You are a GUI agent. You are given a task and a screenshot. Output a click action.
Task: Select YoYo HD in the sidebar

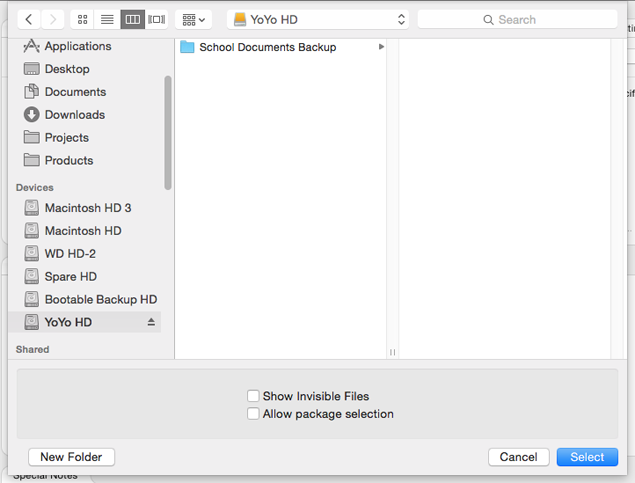point(84,322)
